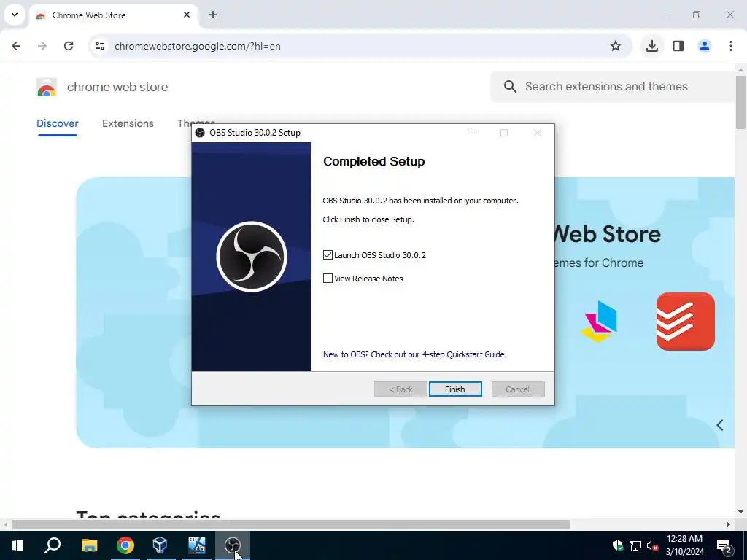Expand the tab search dropdown arrow

tap(15, 15)
